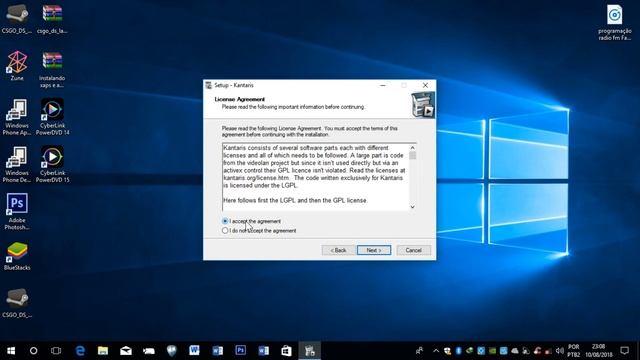Viewport: 640px width, 360px height.
Task: Open the volume control in system tray
Action: (560, 351)
